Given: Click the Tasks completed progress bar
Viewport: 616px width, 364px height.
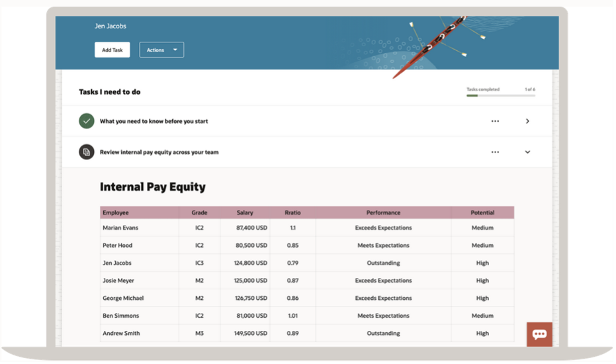Looking at the screenshot, I should [x=501, y=95].
